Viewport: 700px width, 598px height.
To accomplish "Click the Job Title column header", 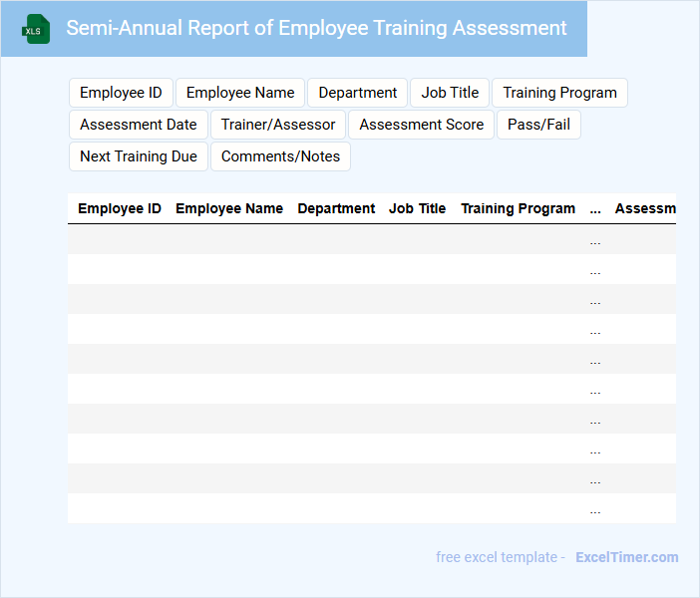I will (x=417, y=209).
